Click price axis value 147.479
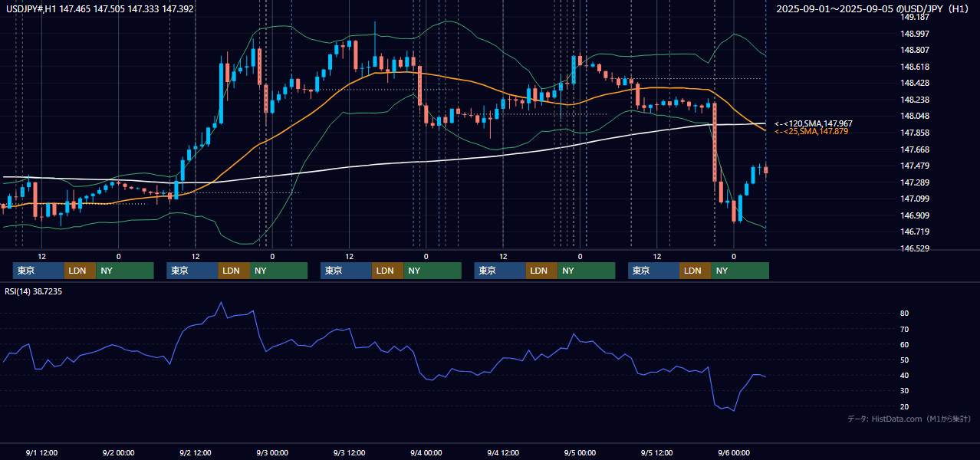980x460 pixels. click(x=914, y=166)
